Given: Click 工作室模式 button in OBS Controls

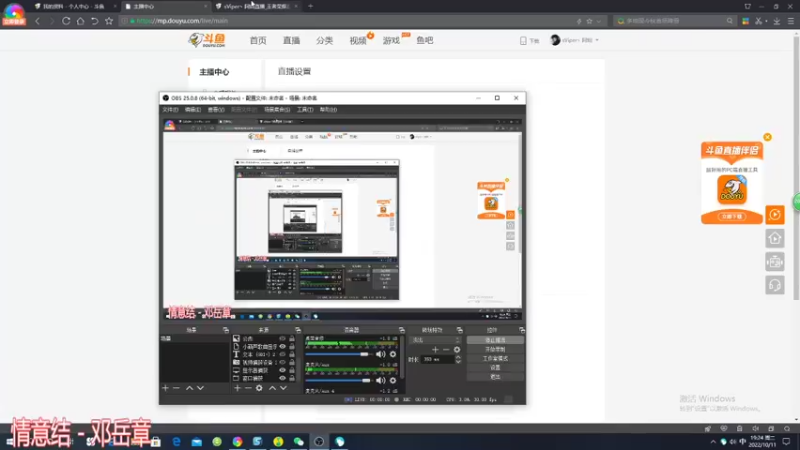Looking at the screenshot, I should pos(495,359).
